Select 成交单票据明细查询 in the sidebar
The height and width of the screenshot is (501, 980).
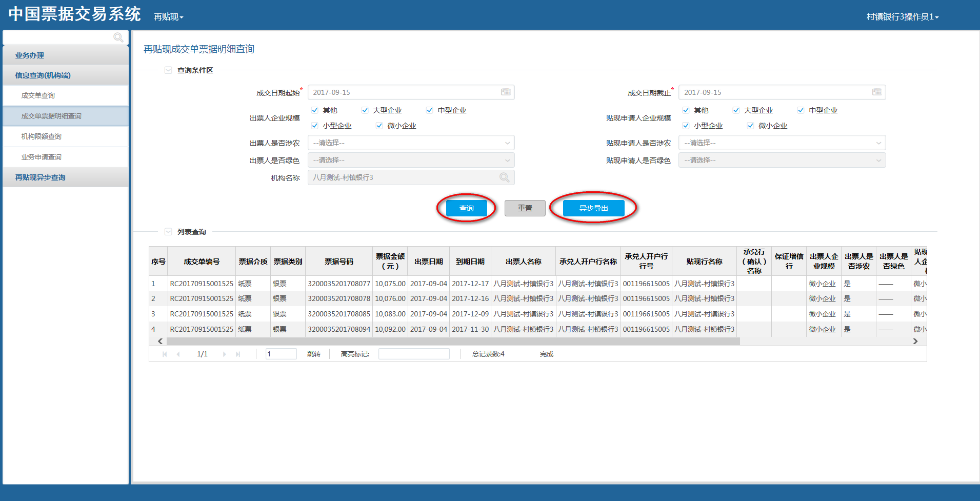(x=66, y=116)
